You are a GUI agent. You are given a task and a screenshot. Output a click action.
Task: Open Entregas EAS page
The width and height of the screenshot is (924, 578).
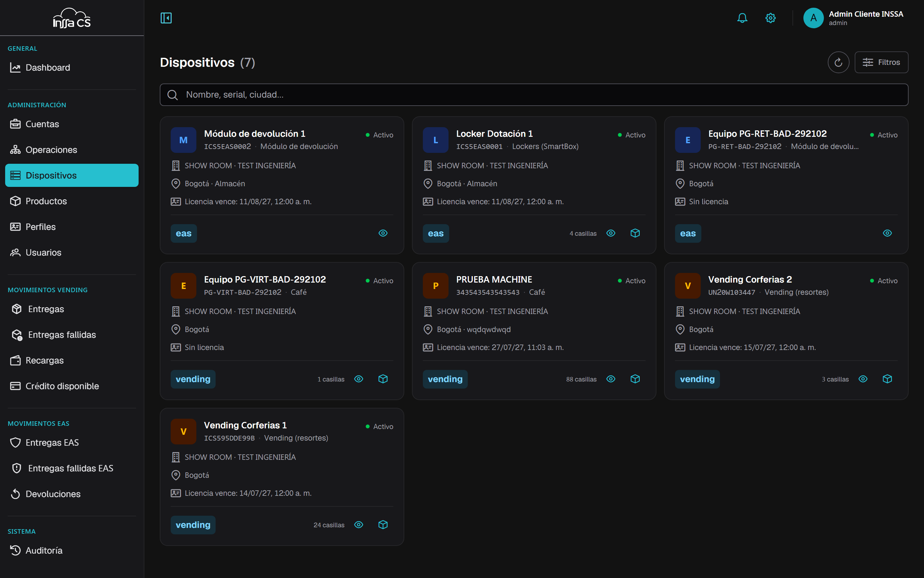coord(72,443)
